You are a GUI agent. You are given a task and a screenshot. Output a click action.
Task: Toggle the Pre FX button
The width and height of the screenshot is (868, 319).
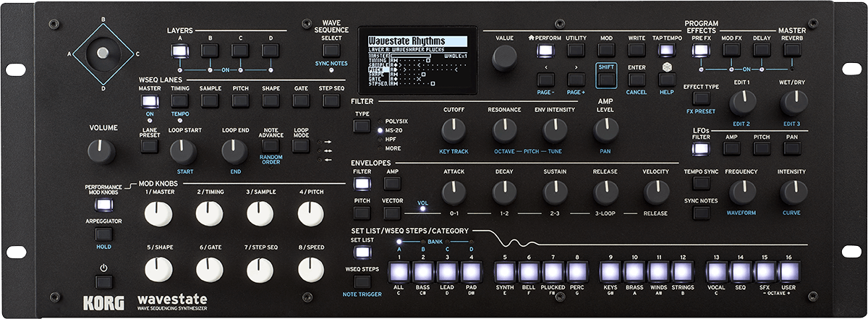pos(700,50)
